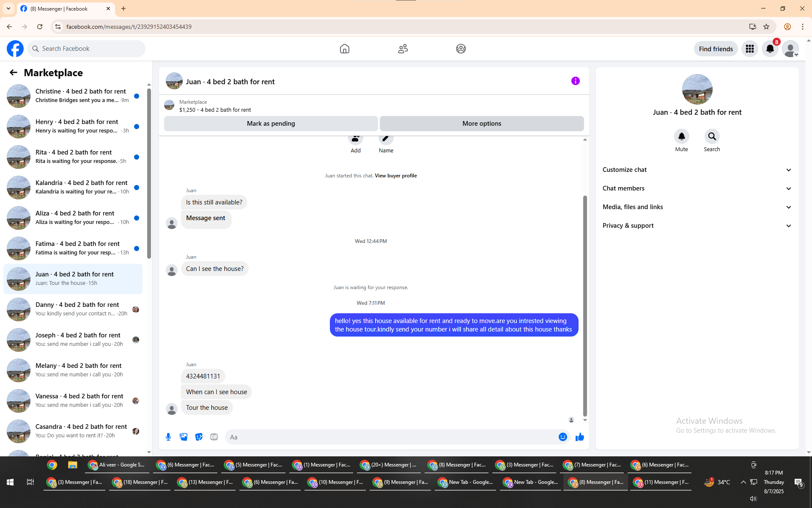Open Joseph's conversation
Screen dimensions: 812x508
73,340
